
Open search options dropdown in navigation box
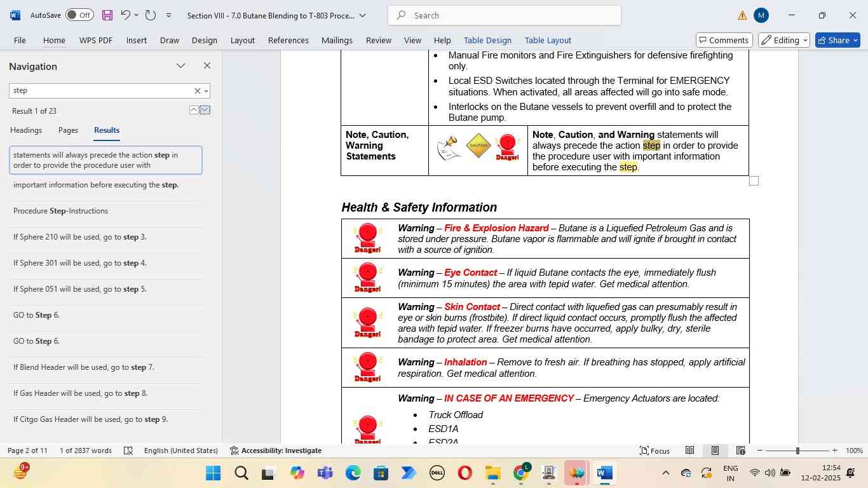tap(206, 91)
